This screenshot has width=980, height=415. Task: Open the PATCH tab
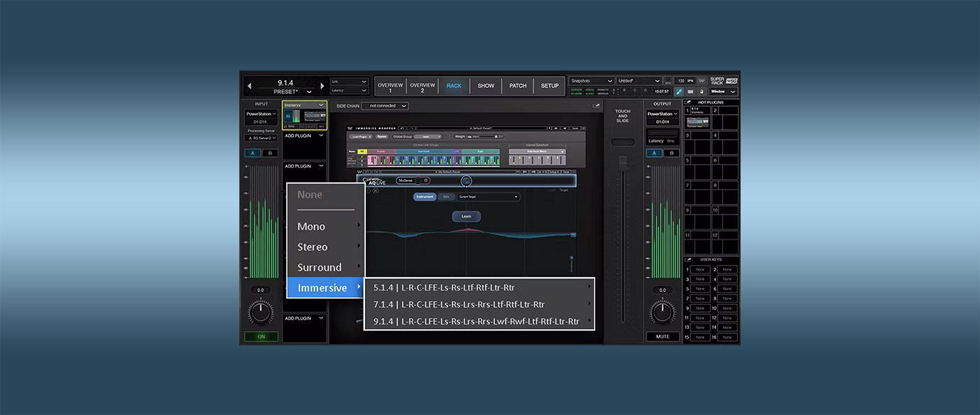[518, 86]
